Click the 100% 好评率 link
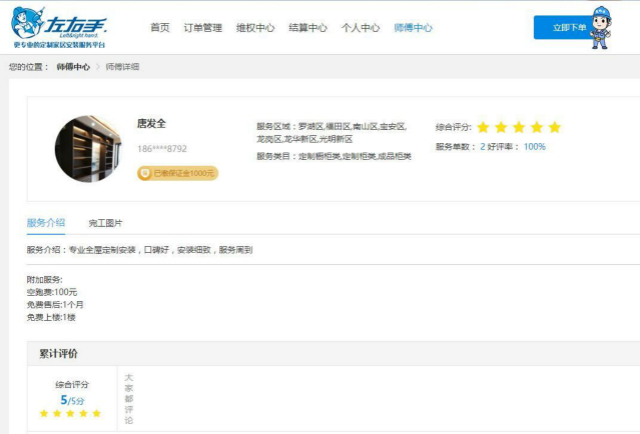This screenshot has width=640, height=434. (534, 147)
